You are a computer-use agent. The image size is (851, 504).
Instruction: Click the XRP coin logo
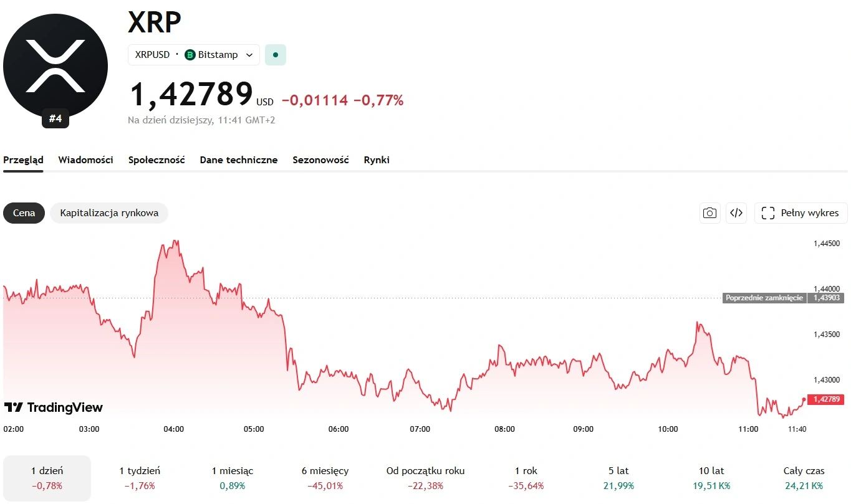coord(55,66)
